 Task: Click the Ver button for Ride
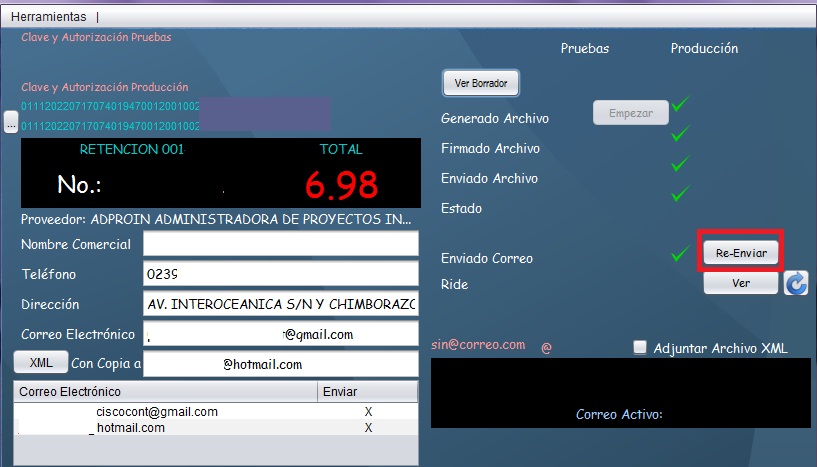(x=741, y=284)
